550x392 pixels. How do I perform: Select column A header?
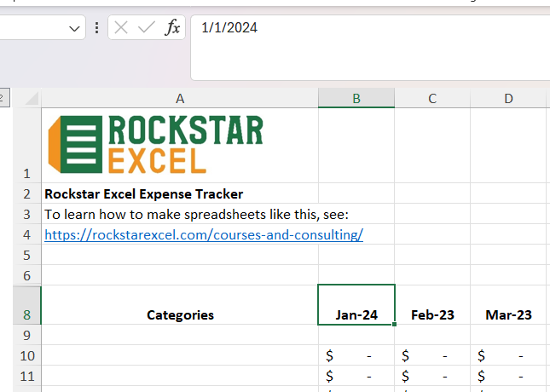pos(180,98)
